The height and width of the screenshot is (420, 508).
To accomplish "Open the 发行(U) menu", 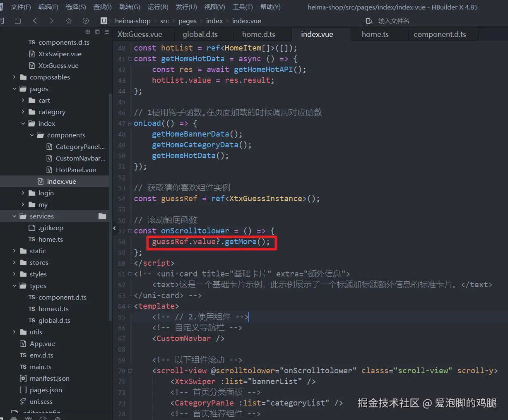I will (x=186, y=7).
